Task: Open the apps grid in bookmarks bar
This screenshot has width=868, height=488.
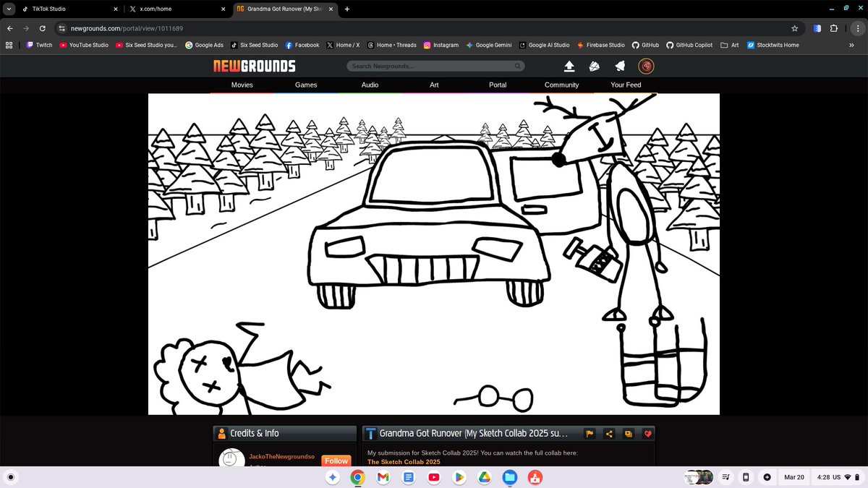Action: pos(9,45)
